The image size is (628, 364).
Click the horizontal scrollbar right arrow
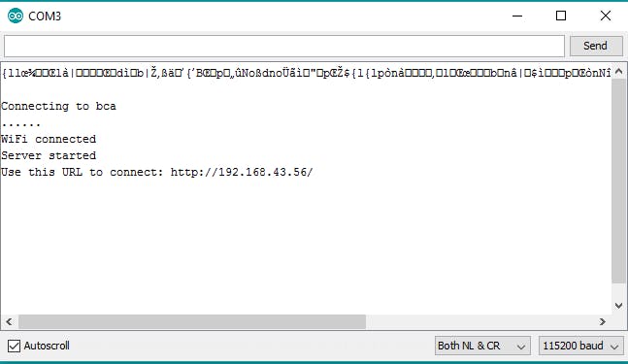point(603,321)
